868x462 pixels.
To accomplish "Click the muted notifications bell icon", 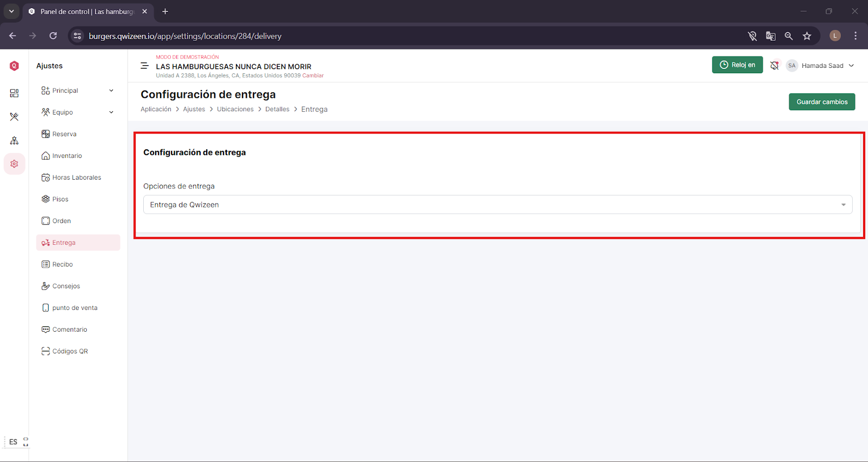I will tap(774, 66).
